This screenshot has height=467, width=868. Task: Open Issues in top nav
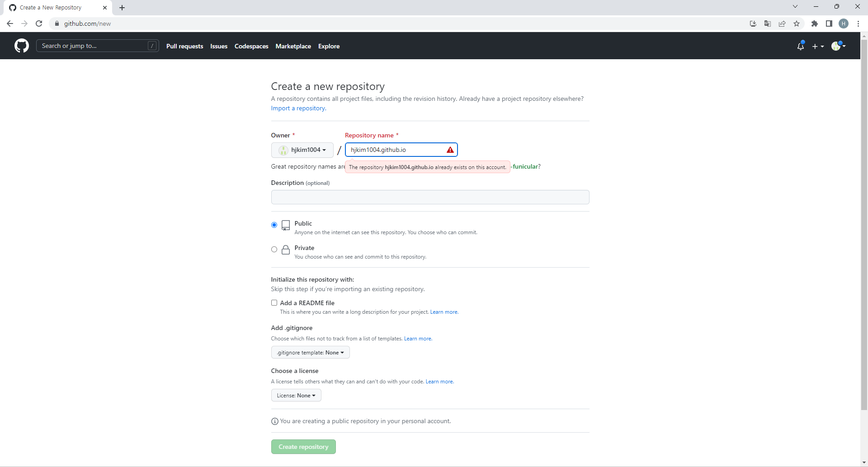coord(219,46)
